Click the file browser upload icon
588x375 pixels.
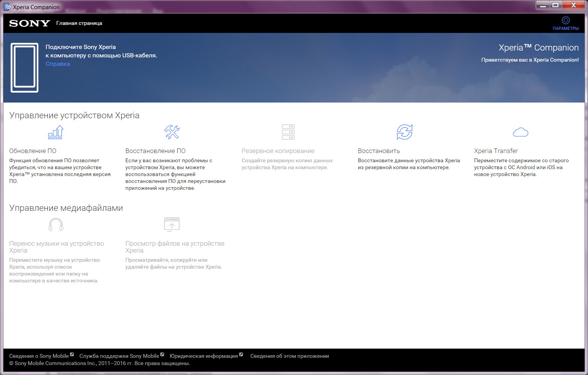(x=172, y=225)
